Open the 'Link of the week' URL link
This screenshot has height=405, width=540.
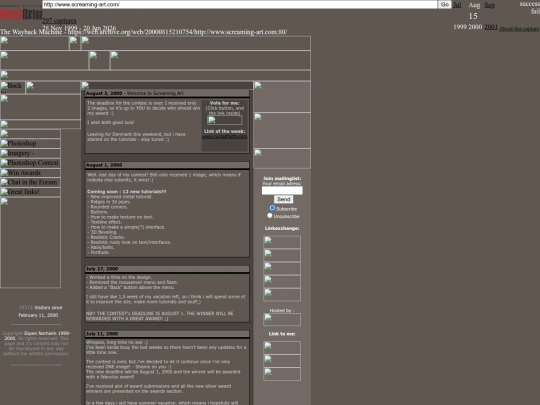(x=225, y=136)
